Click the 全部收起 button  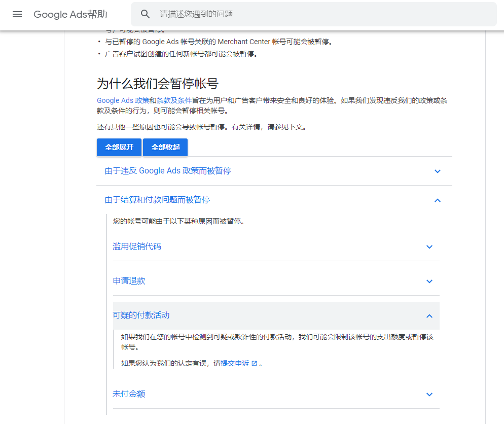coord(165,147)
